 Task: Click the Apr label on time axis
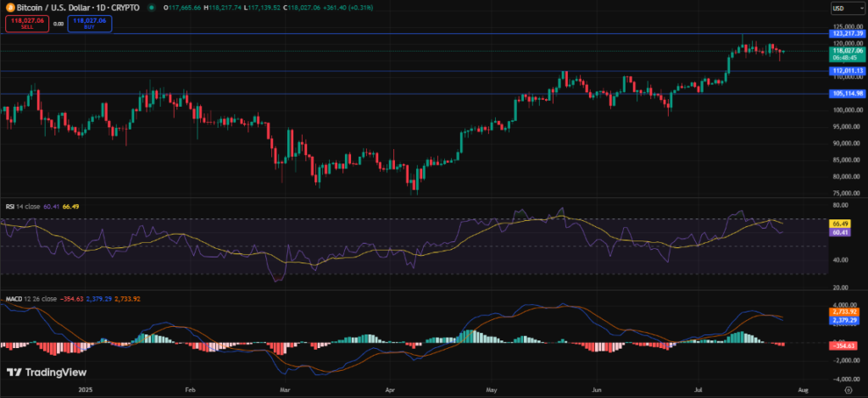[x=390, y=390]
